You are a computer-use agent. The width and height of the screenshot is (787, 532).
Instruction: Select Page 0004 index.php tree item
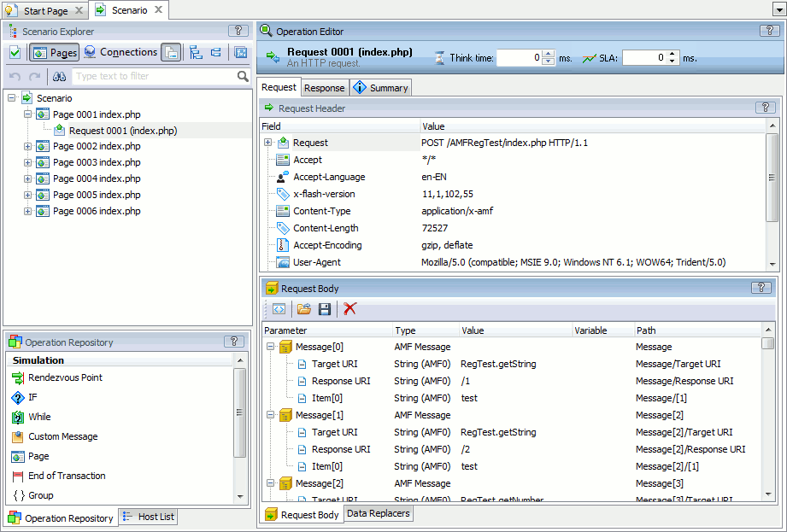pos(97,178)
